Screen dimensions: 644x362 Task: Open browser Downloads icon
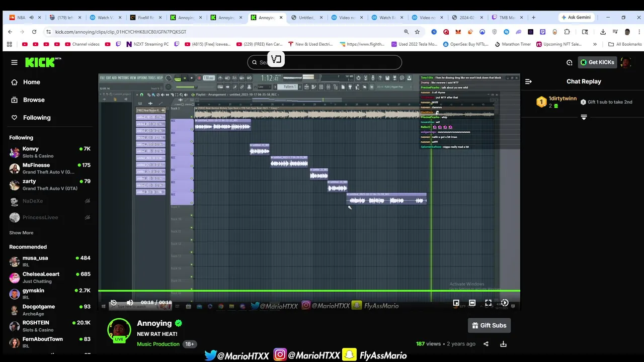603,32
